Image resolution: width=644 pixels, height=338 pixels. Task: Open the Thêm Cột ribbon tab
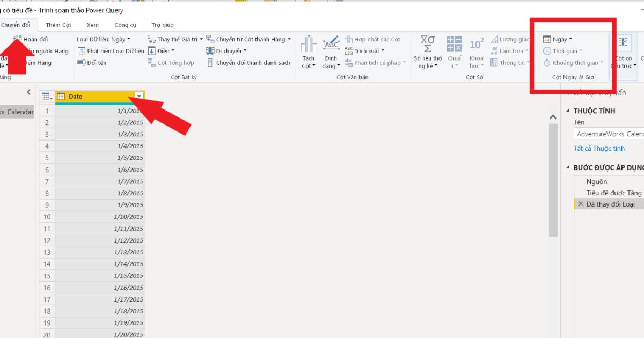tap(58, 25)
